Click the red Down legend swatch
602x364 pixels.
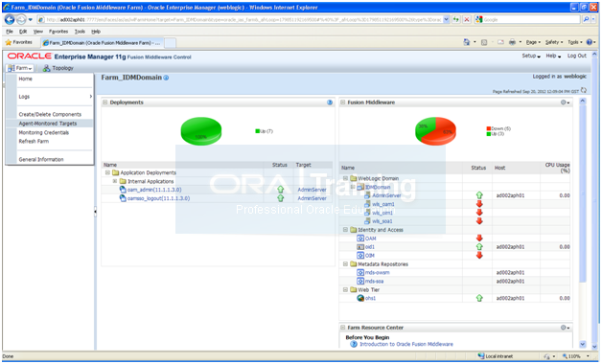(x=488, y=128)
